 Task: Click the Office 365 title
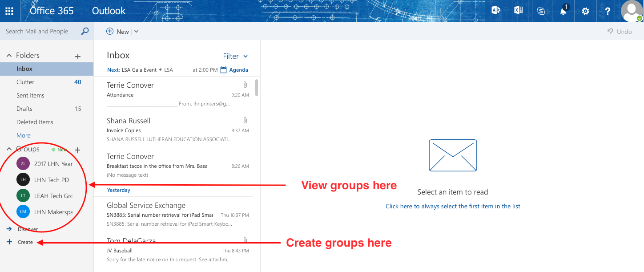(x=52, y=11)
